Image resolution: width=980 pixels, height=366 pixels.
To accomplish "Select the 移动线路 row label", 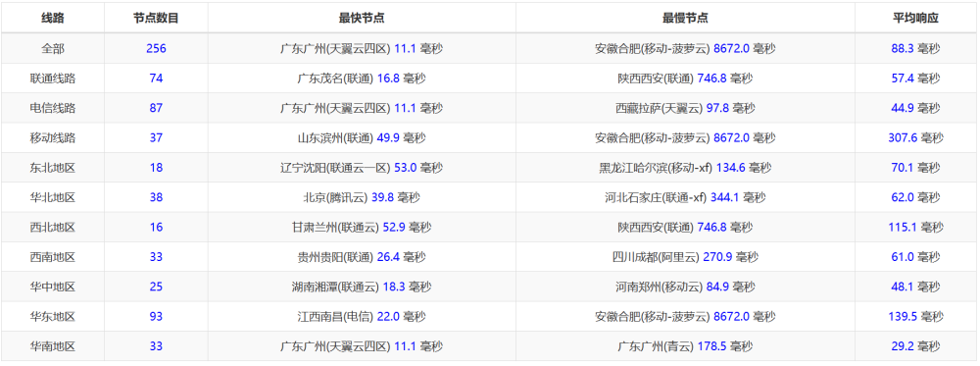I will click(53, 137).
